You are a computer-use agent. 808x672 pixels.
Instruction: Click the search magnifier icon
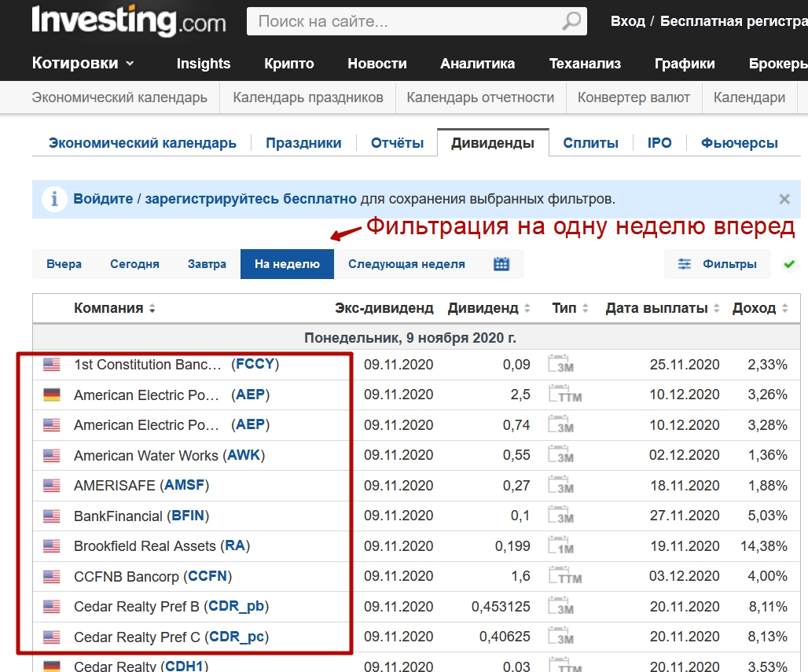[572, 21]
